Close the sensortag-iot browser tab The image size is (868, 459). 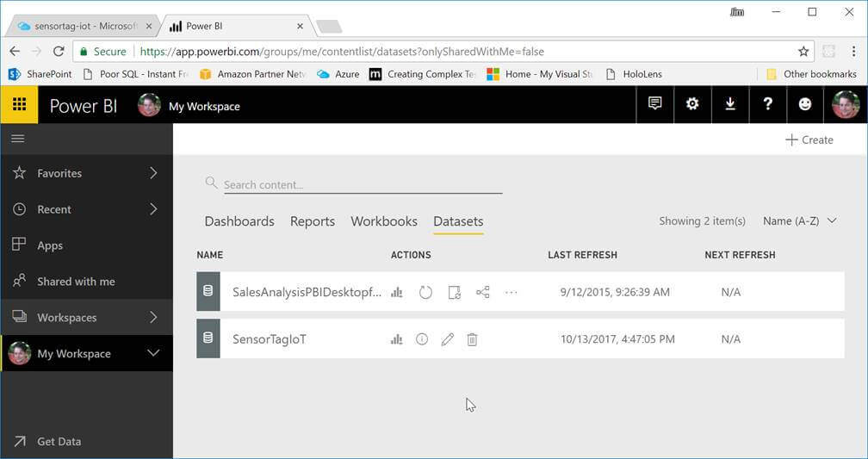tap(148, 26)
